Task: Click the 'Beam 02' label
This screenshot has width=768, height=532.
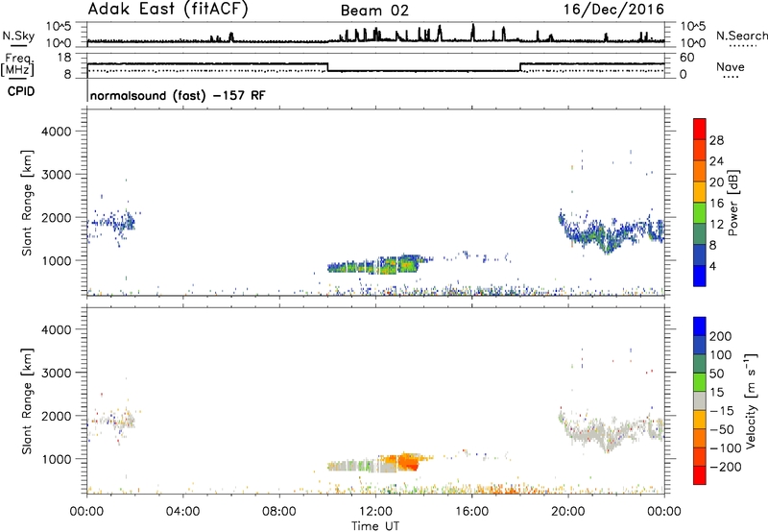Action: click(374, 11)
